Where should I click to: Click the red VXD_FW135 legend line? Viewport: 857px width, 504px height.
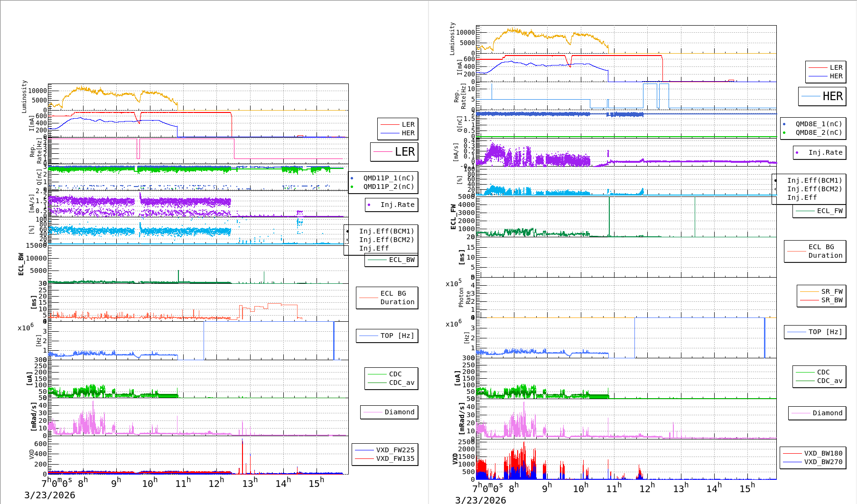click(x=364, y=458)
